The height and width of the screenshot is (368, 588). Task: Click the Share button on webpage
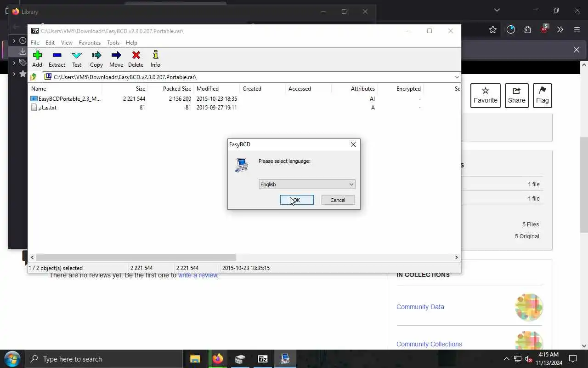click(517, 96)
